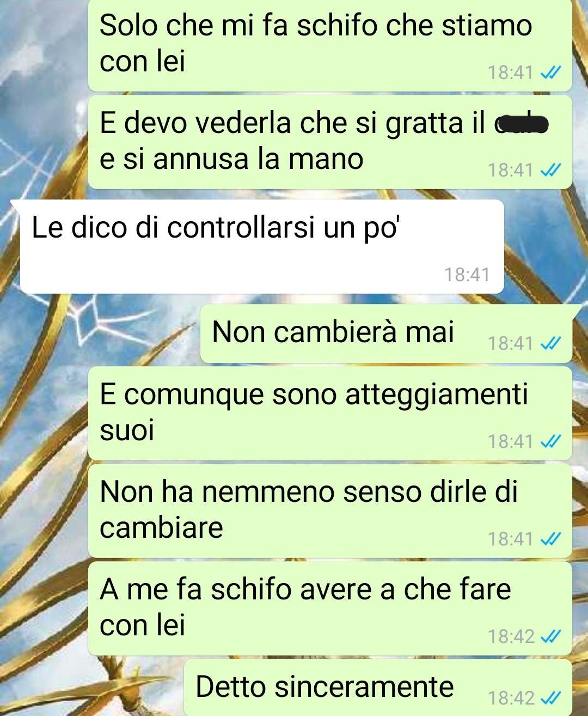Screen dimensions: 588x716
Task: Select message 'E comunque sono atteggiamenti suoi'
Action: 330,414
